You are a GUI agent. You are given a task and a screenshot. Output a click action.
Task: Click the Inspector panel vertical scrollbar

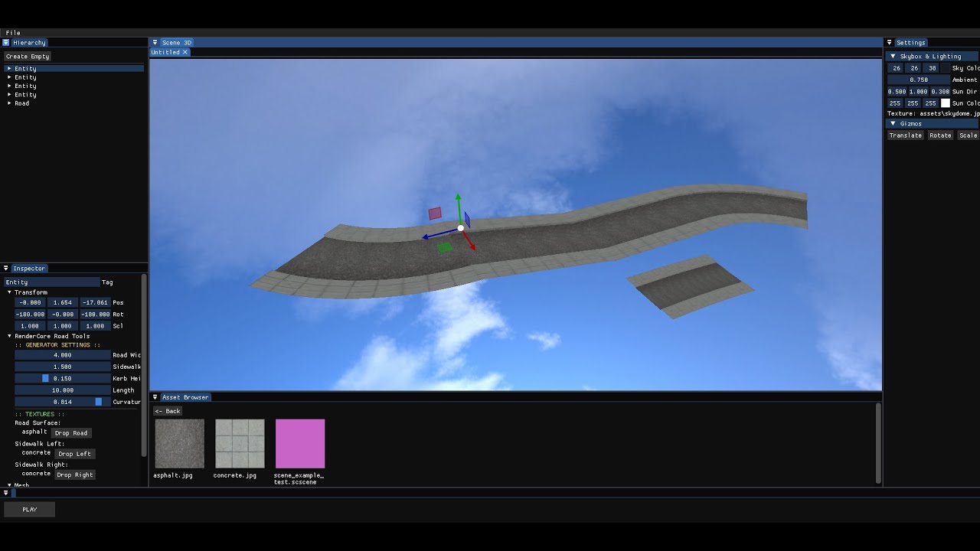[x=144, y=365]
